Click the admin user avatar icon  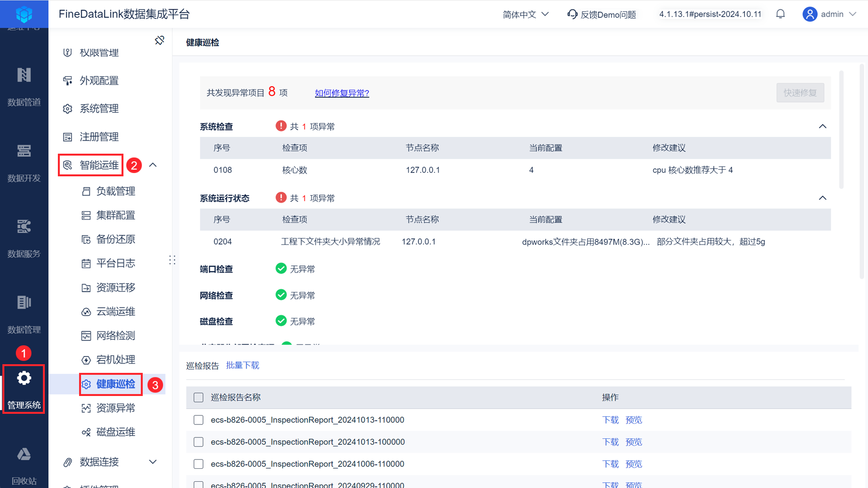(x=810, y=14)
